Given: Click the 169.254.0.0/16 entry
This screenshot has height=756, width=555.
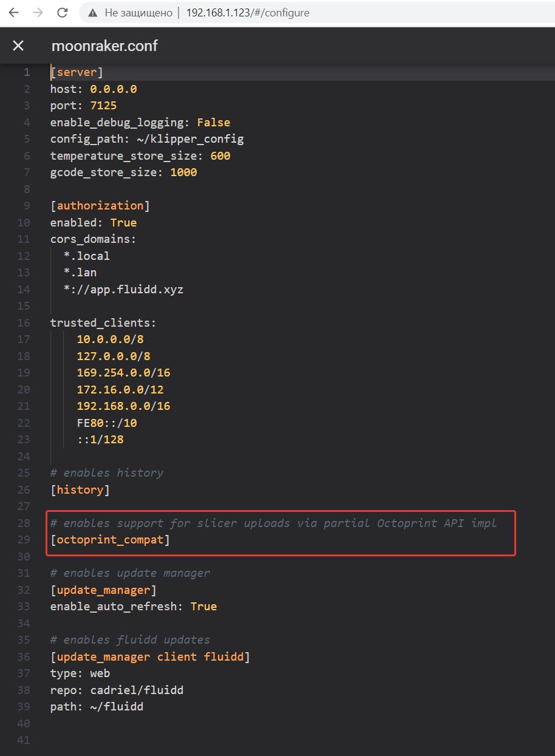Looking at the screenshot, I should coord(123,372).
